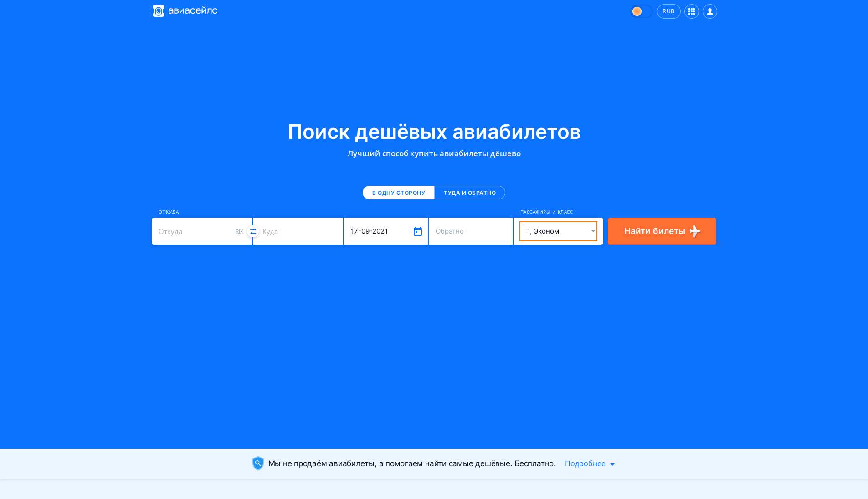Click the RIX airport code label
868x499 pixels.
coord(239,232)
